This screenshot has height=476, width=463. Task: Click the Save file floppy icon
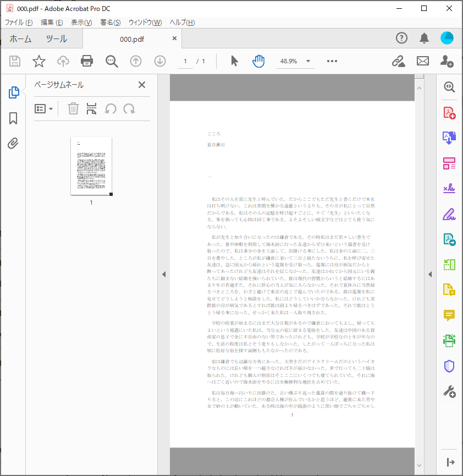(x=14, y=61)
